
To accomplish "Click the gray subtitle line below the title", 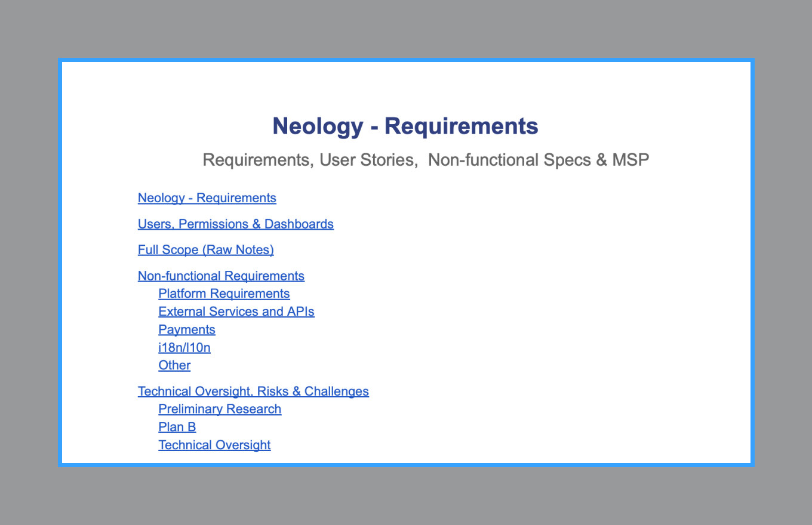I will click(425, 160).
